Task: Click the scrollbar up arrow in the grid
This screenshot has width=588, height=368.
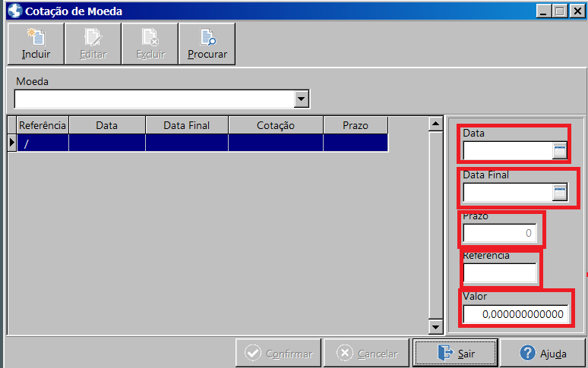Action: click(x=435, y=124)
